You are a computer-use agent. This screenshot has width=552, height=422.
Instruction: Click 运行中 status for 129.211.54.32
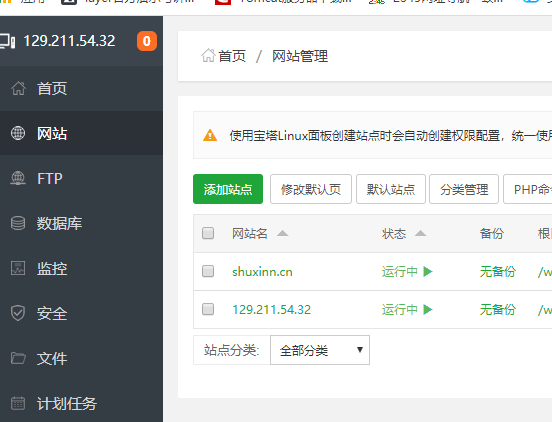point(400,310)
